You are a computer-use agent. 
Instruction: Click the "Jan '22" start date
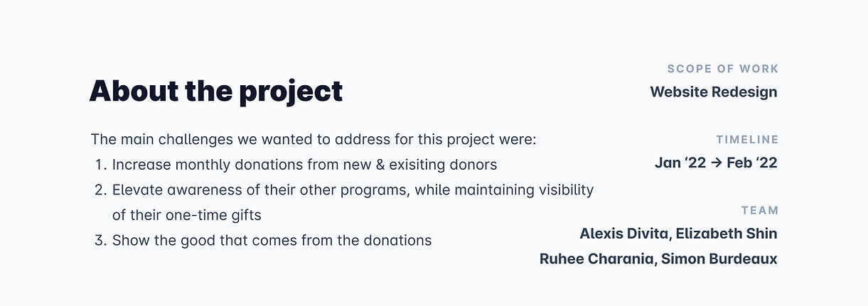pyautogui.click(x=680, y=163)
